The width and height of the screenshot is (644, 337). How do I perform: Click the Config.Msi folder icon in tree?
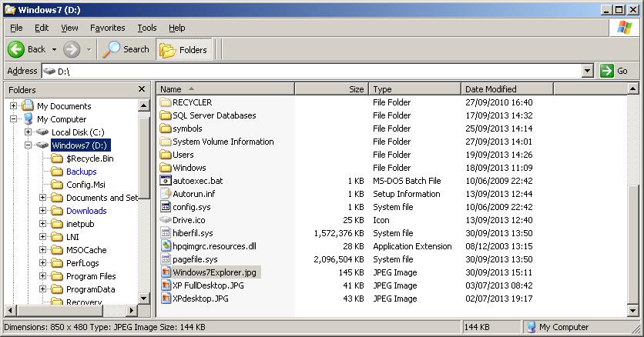pos(57,185)
